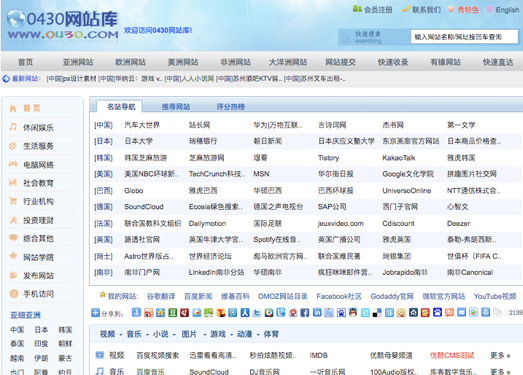Click the music note icon for 休闲娱乐
This screenshot has height=375, width=523.
pos(13,127)
